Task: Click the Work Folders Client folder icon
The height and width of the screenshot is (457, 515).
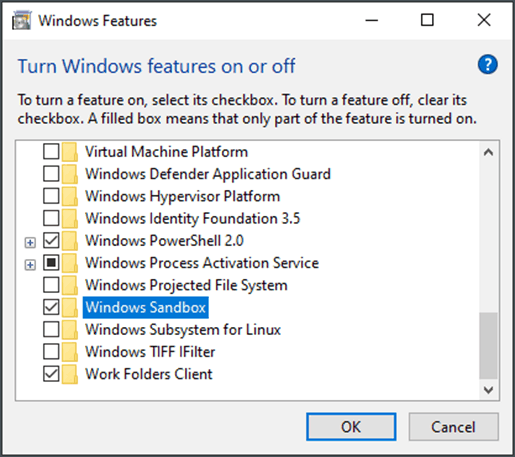Action: point(69,374)
